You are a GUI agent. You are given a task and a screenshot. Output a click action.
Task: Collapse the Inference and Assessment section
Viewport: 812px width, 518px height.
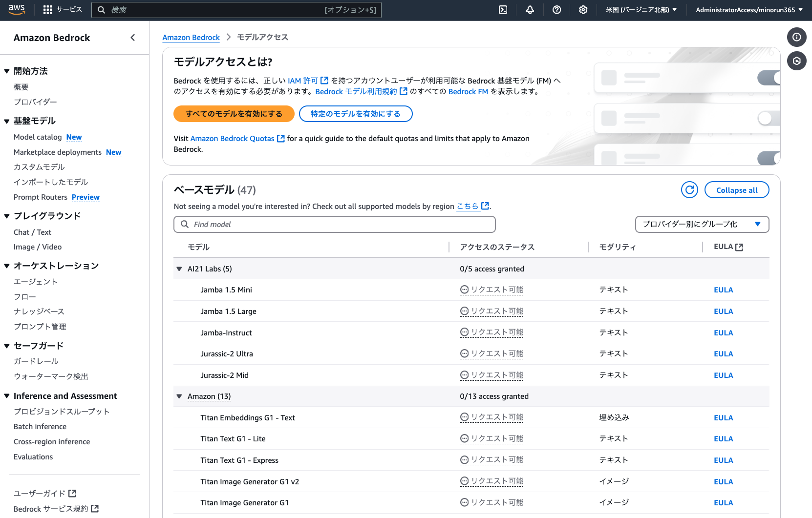coord(7,396)
